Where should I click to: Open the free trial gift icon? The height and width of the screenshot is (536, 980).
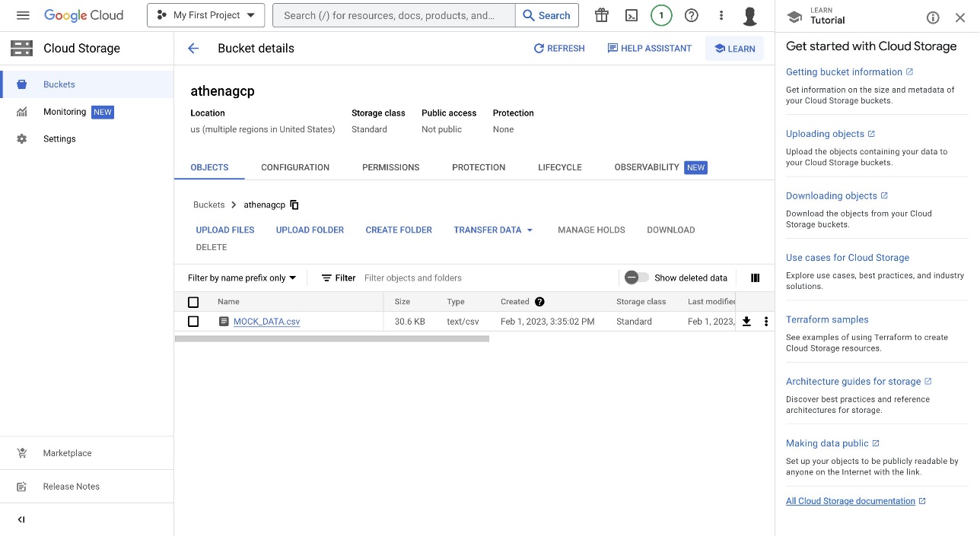tap(602, 15)
